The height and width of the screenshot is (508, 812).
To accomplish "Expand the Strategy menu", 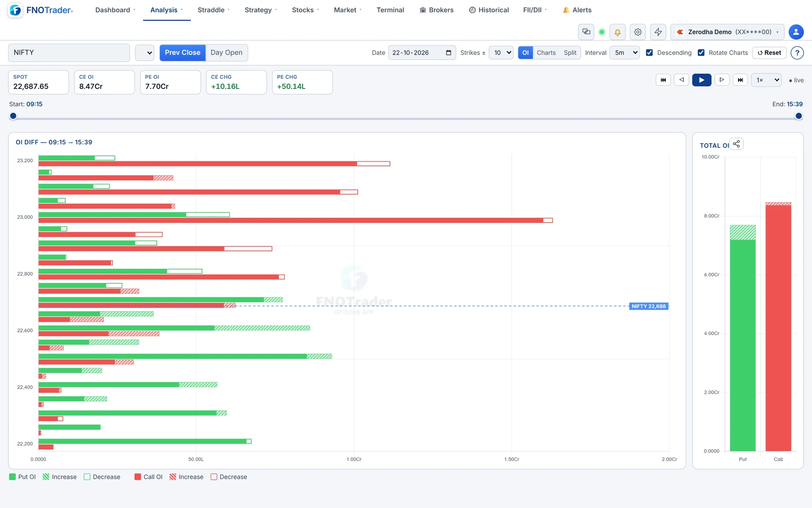I will (x=261, y=10).
